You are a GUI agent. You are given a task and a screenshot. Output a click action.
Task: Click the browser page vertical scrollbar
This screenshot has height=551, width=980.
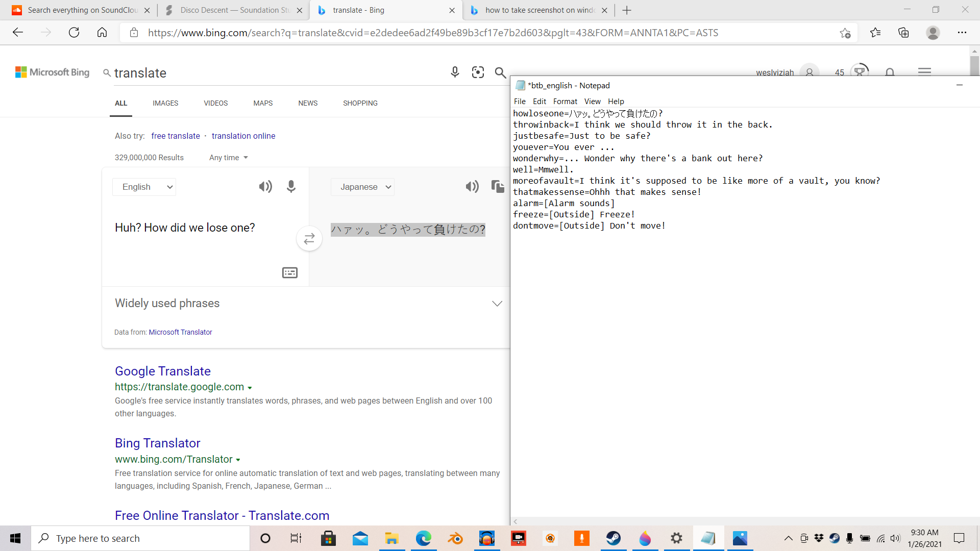(x=974, y=66)
